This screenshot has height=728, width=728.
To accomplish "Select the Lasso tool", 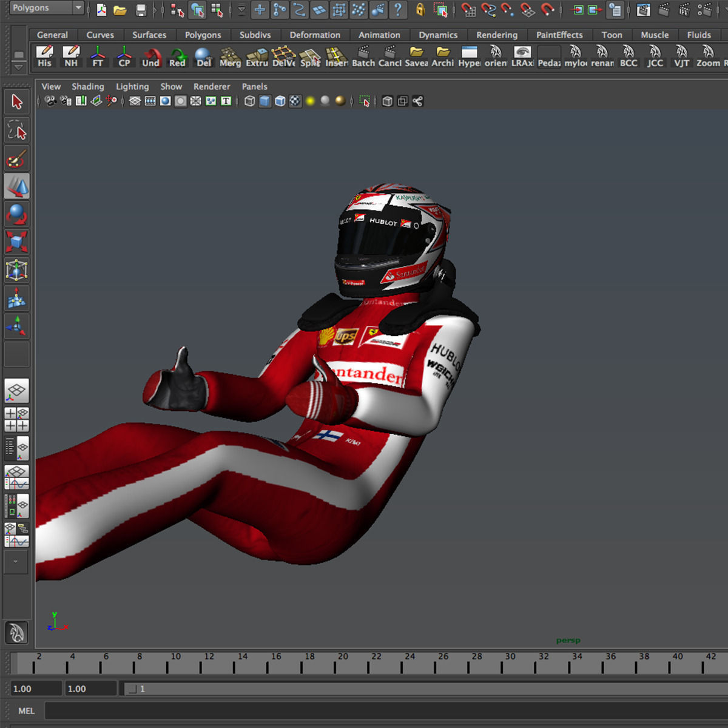I will 16,130.
